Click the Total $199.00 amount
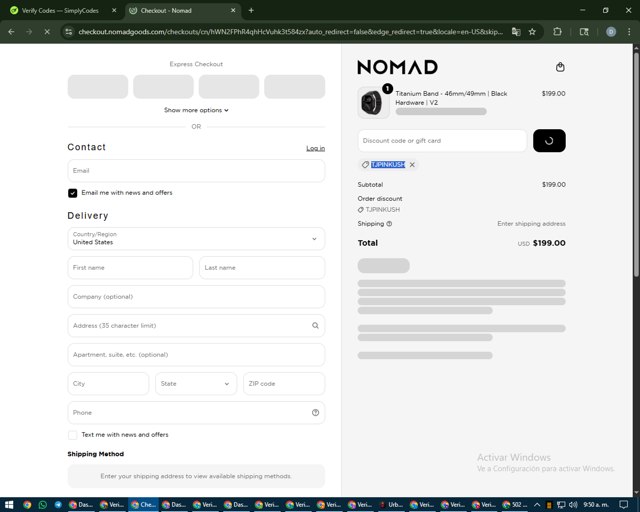Viewport: 640px width, 512px height. [549, 243]
